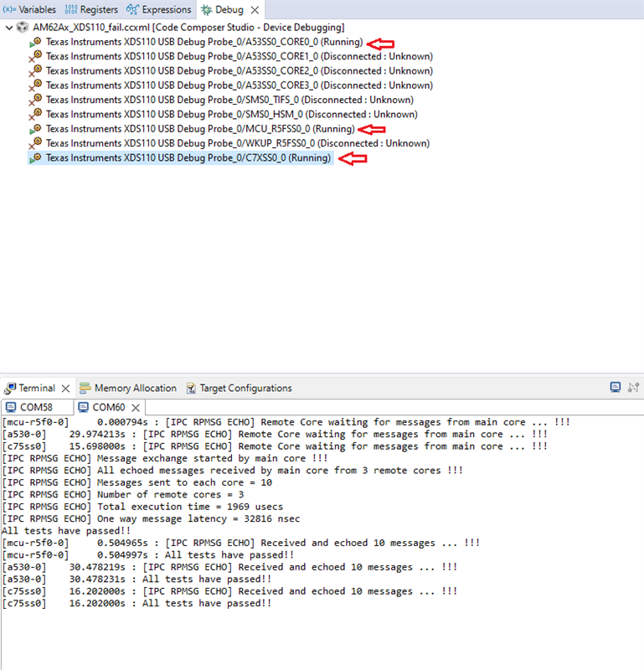Close the Terminal tab

coord(65,389)
